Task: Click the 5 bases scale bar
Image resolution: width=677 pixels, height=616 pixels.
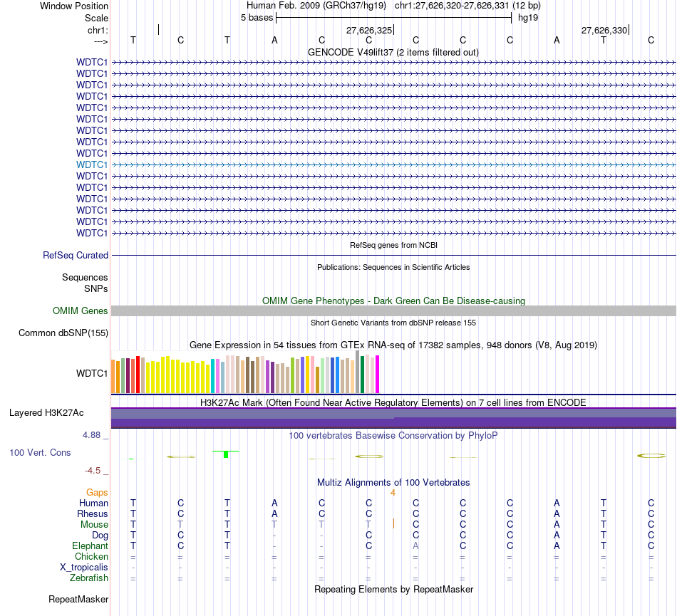Action: point(394,18)
